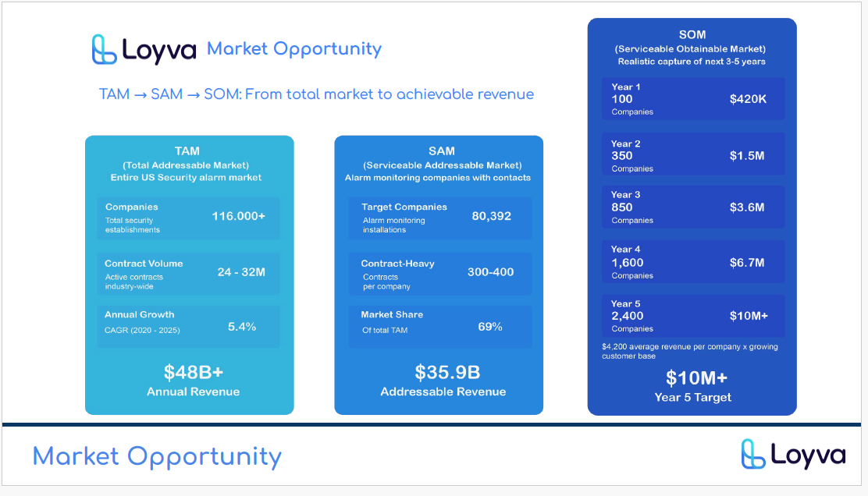
Task: Click the 'Market Share' label
Action: (392, 314)
